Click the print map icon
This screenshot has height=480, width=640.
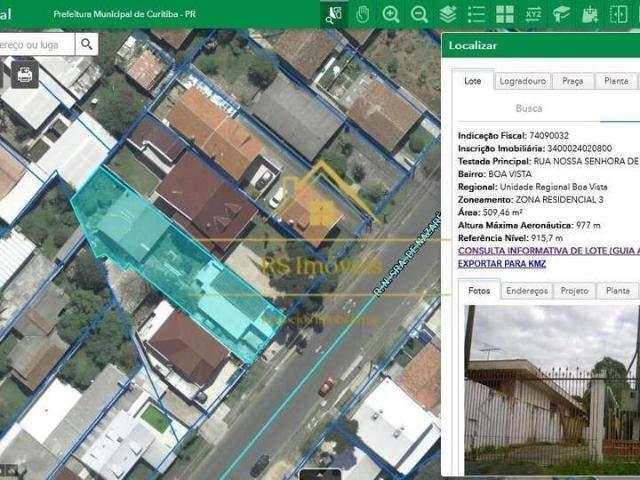click(x=24, y=74)
